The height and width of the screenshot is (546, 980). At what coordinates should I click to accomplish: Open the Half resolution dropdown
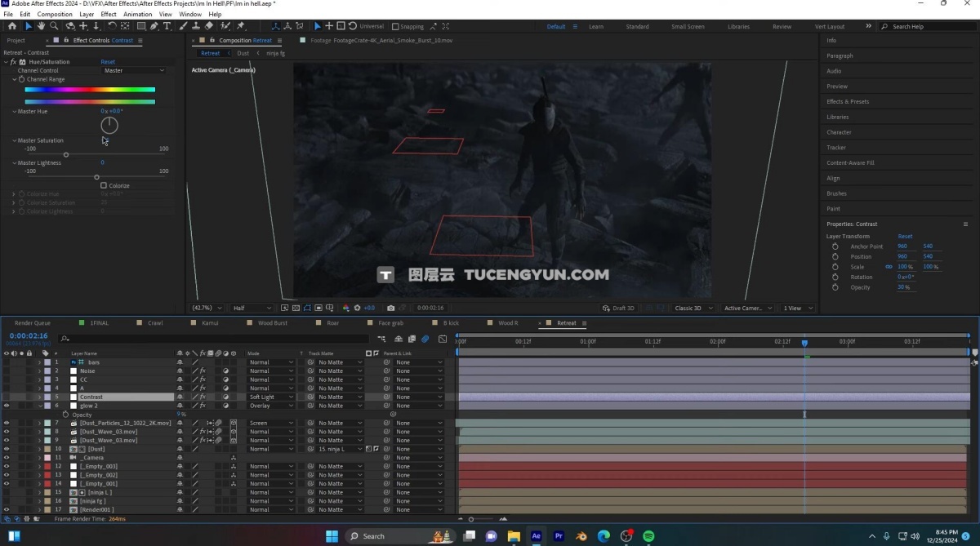click(x=252, y=308)
